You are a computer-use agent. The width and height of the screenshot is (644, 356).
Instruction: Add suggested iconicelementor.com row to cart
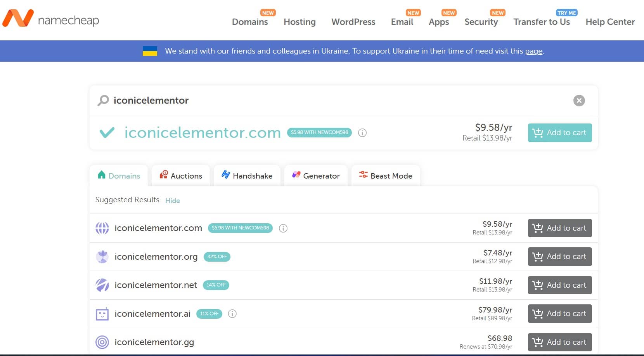click(560, 228)
